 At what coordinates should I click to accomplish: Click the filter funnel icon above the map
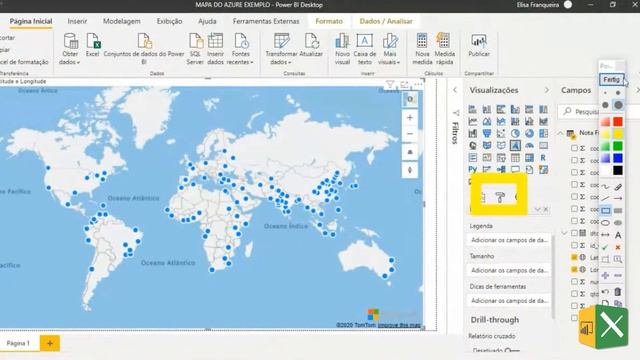(x=390, y=84)
